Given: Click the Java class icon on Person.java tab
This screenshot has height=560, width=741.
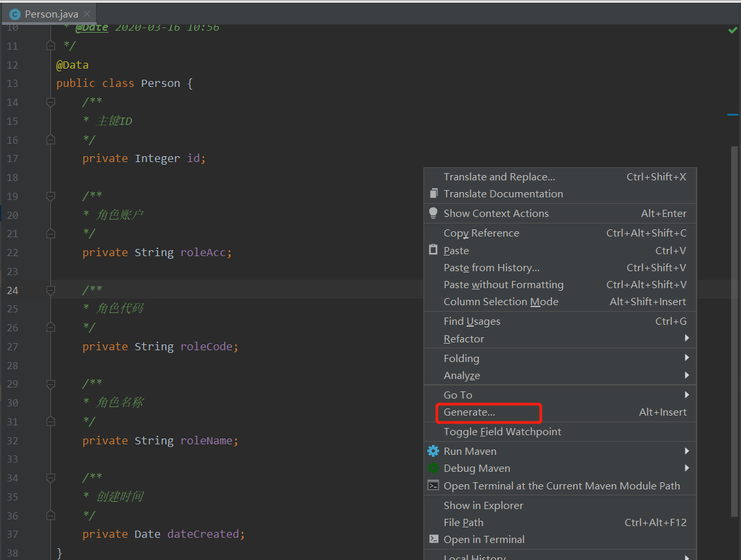Looking at the screenshot, I should point(15,12).
